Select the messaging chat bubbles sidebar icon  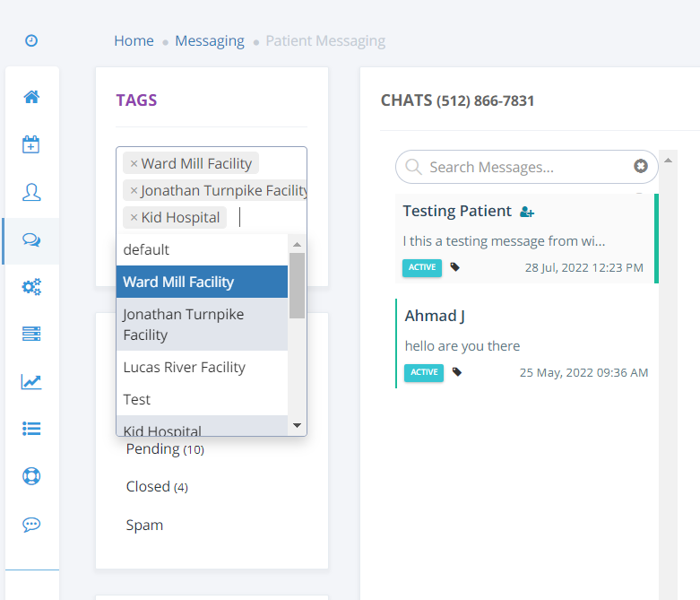(x=31, y=240)
